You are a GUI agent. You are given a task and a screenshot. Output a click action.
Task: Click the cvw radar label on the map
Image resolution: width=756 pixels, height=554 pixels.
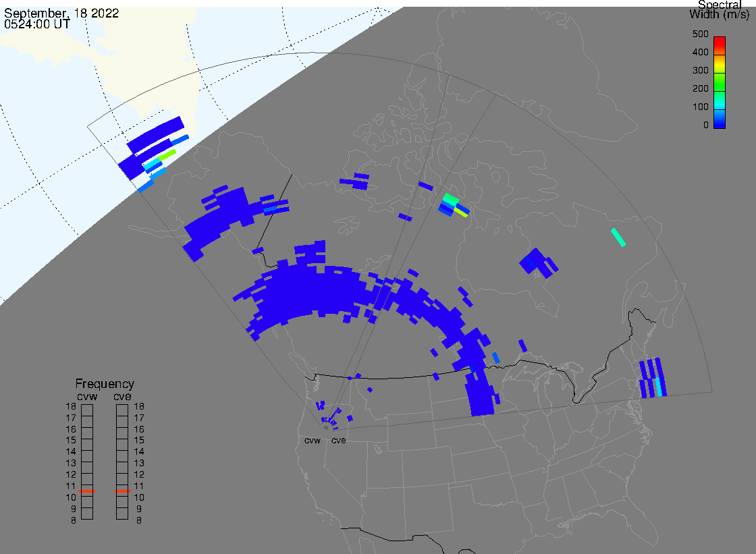tap(313, 440)
